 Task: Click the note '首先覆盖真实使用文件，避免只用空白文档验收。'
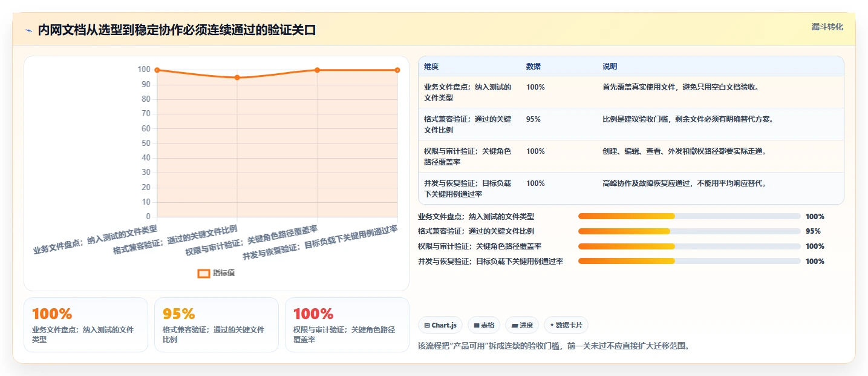[680, 87]
